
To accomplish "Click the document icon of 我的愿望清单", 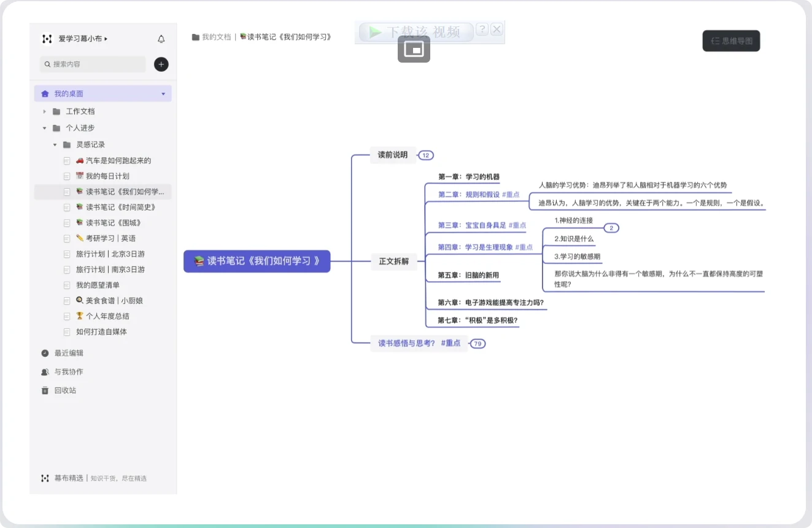I will point(67,285).
